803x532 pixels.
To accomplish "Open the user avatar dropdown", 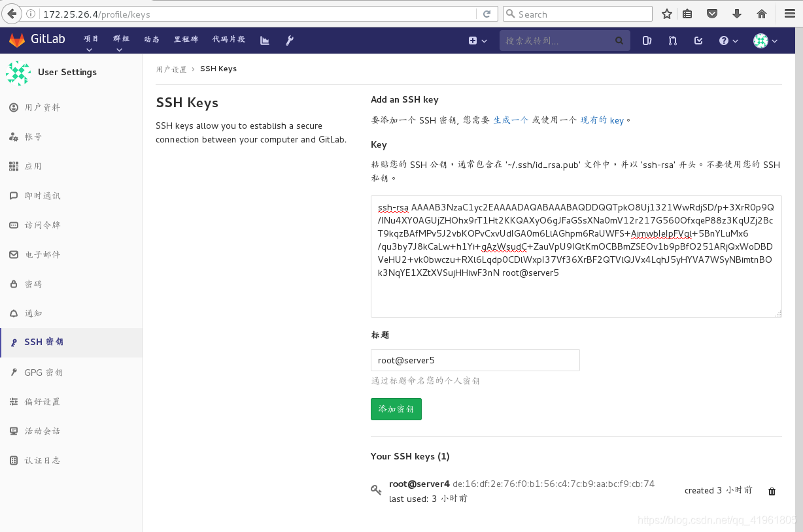I will [x=765, y=41].
